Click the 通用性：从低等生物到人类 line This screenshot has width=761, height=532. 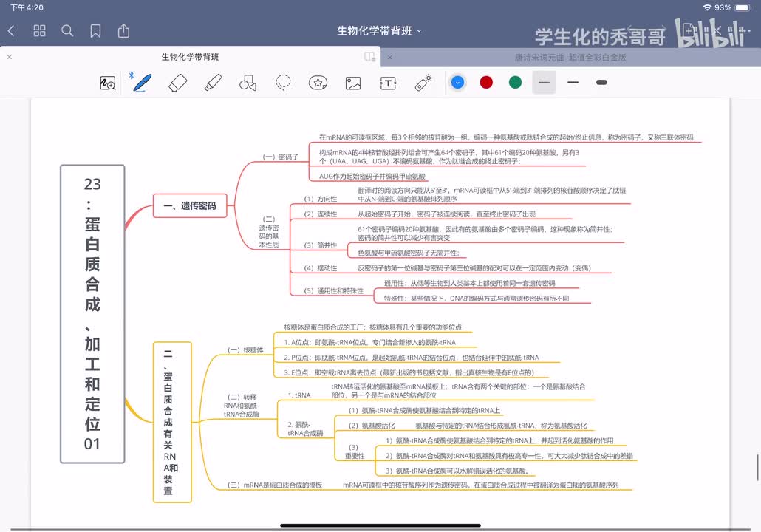[x=469, y=283]
